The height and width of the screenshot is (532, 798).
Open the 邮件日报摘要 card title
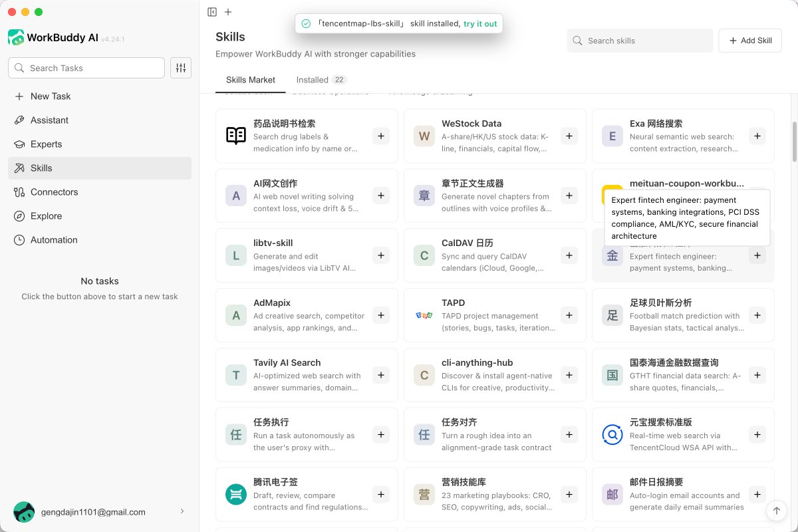(656, 482)
